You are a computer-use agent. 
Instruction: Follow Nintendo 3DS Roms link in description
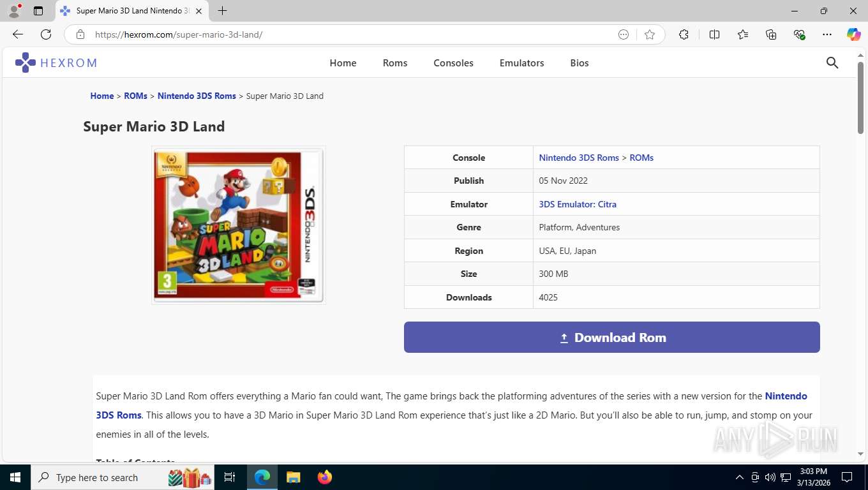pos(786,396)
